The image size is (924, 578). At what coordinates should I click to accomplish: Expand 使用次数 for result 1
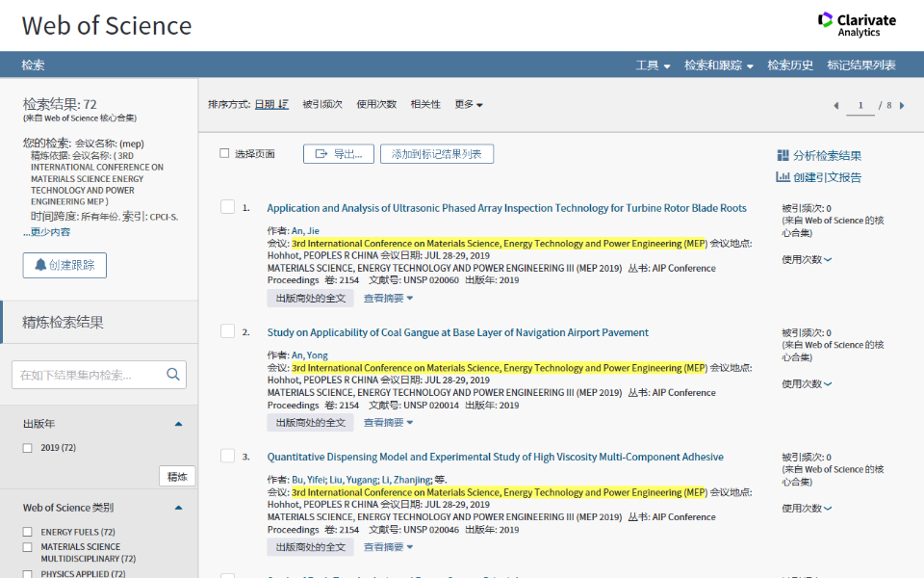[x=807, y=259]
